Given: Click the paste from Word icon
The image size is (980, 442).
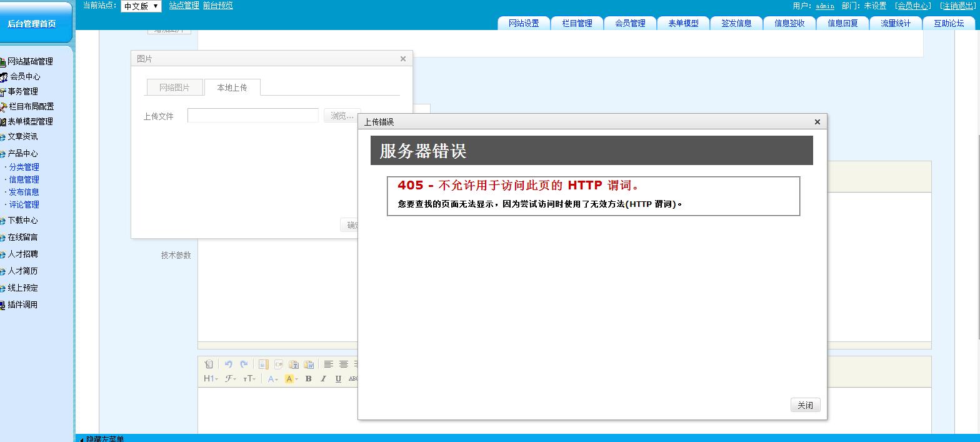Looking at the screenshot, I should (x=309, y=364).
